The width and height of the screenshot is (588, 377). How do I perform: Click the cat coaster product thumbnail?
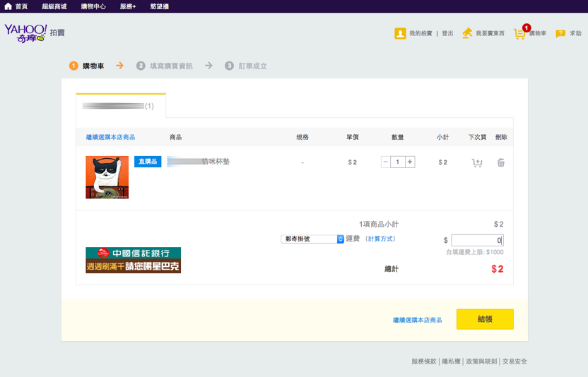107,177
